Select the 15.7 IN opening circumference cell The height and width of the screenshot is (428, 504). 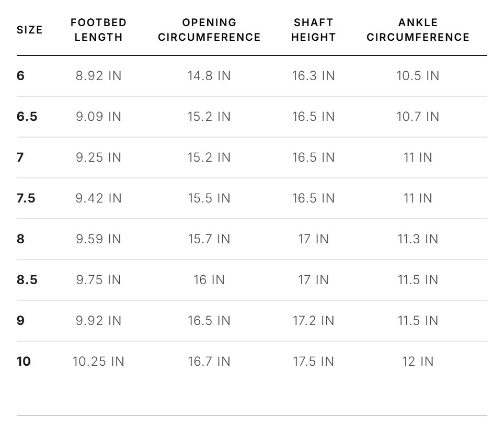coord(209,239)
